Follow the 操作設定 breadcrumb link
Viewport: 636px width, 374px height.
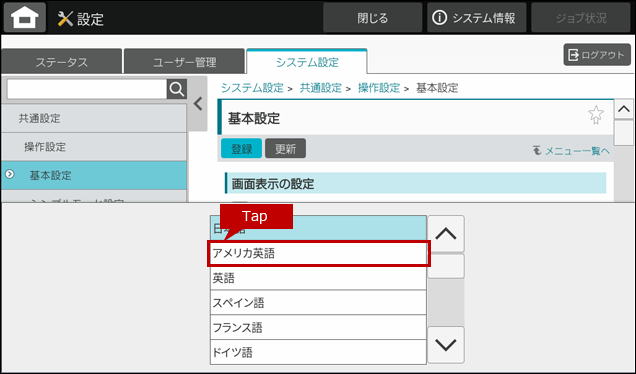pos(379,88)
